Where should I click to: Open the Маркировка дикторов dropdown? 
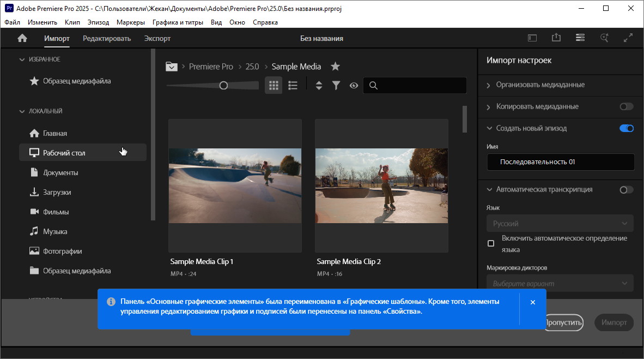560,283
